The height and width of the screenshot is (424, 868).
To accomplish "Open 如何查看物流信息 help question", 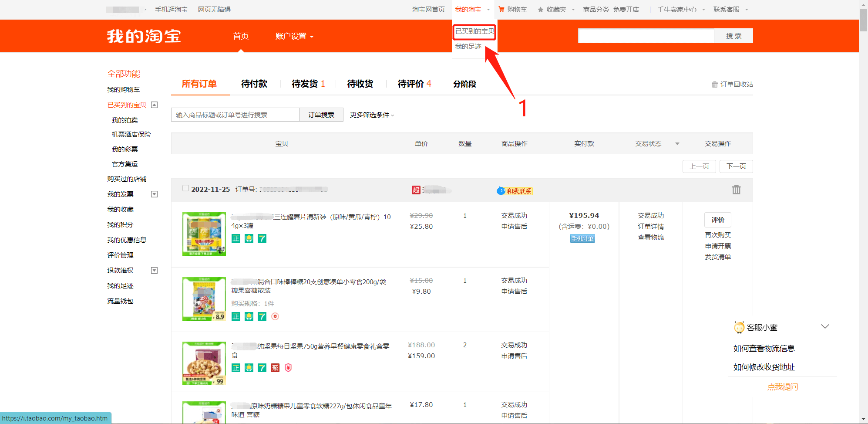I will [x=764, y=349].
